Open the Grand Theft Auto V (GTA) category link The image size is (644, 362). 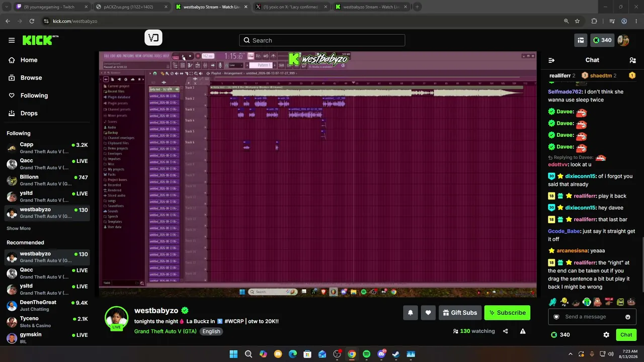pyautogui.click(x=166, y=331)
